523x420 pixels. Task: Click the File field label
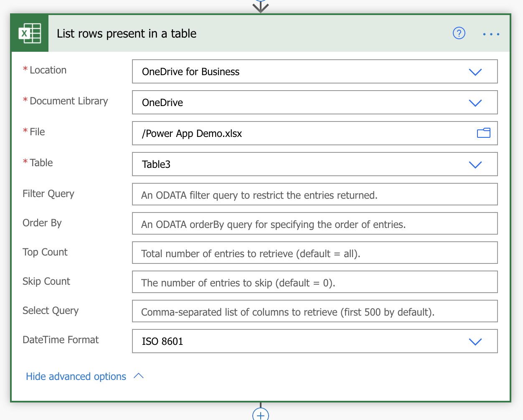pos(37,132)
